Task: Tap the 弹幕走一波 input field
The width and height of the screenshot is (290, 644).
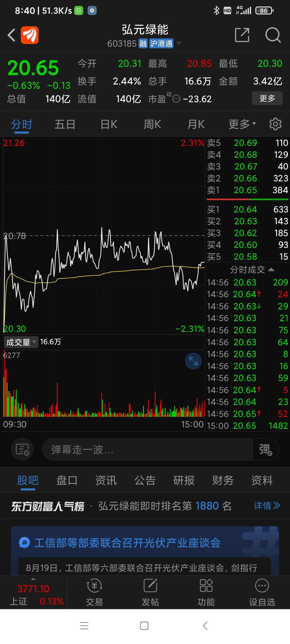Action: pos(147,449)
